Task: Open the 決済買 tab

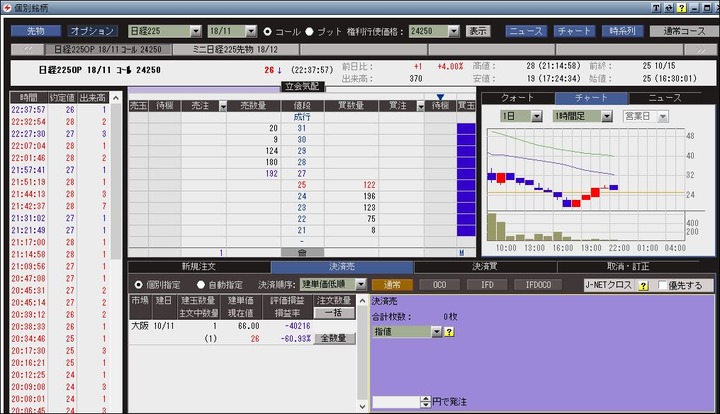Action: click(485, 267)
